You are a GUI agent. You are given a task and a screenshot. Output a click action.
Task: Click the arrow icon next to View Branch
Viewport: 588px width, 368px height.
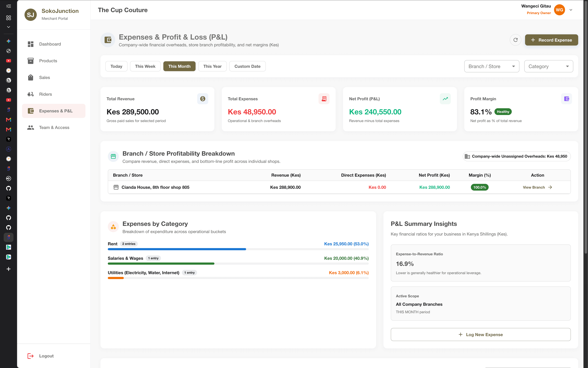pos(550,187)
